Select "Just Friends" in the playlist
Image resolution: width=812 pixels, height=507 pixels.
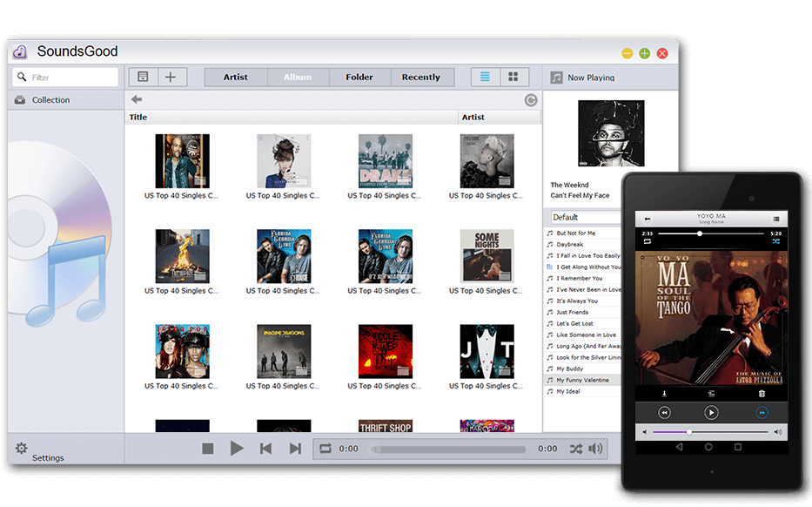(582, 313)
